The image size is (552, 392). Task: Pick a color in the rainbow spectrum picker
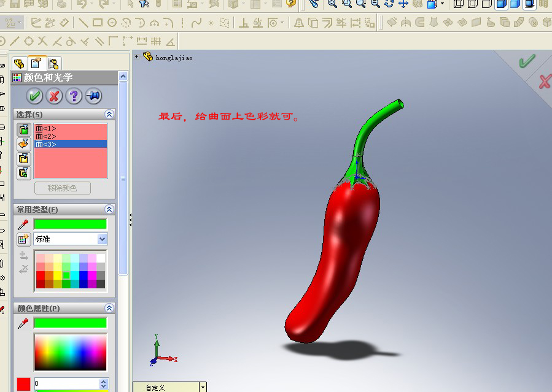[71, 352]
